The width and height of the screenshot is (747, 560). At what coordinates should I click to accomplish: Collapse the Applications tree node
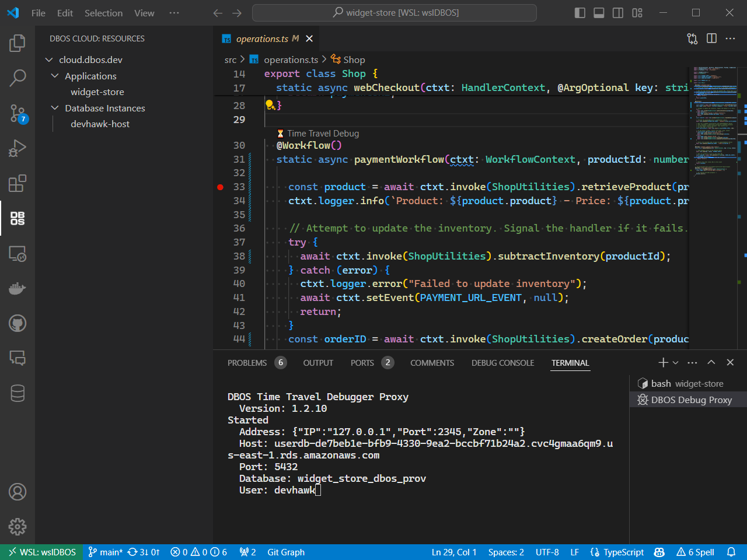coord(55,76)
